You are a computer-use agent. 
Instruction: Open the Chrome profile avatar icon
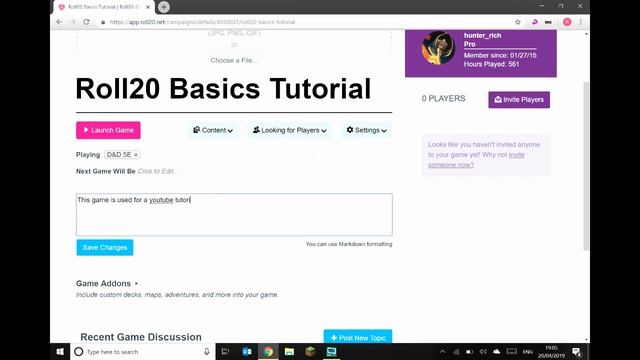point(567,22)
